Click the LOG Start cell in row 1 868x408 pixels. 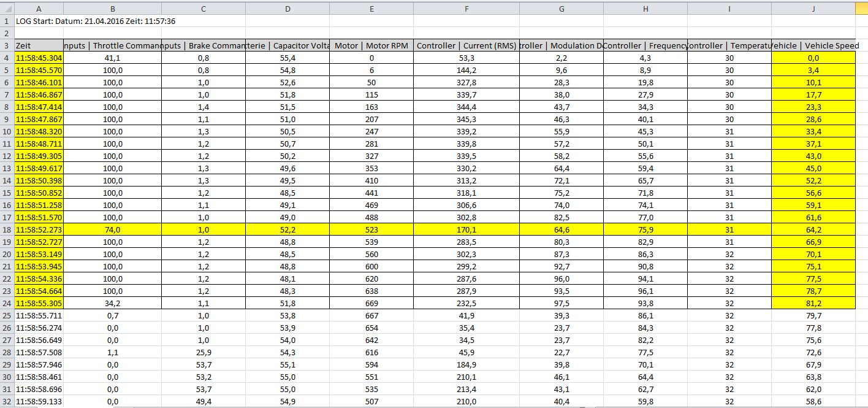96,21
